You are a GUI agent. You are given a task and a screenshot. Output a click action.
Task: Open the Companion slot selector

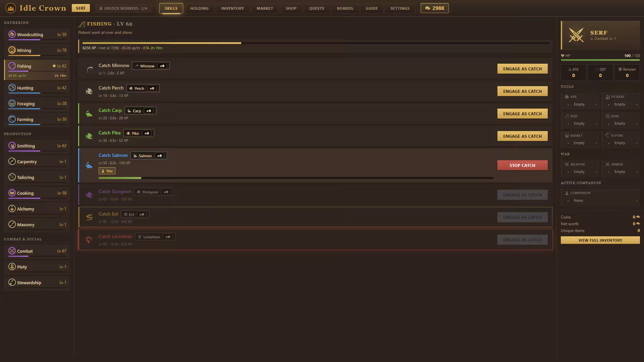(x=600, y=197)
